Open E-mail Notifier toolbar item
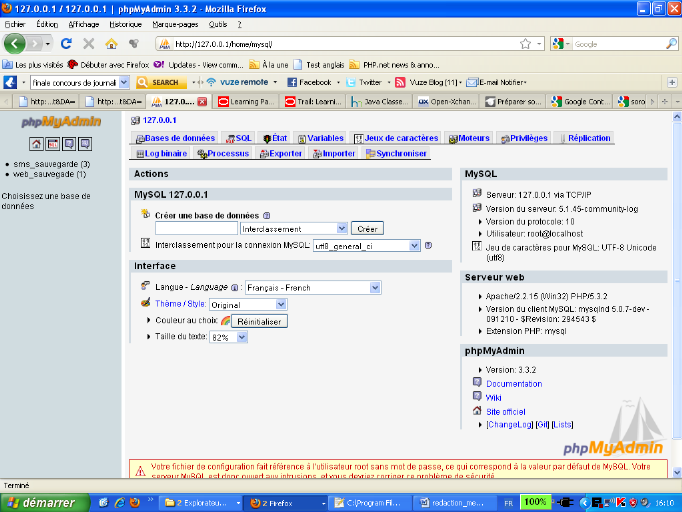The height and width of the screenshot is (512, 682). pos(497,82)
